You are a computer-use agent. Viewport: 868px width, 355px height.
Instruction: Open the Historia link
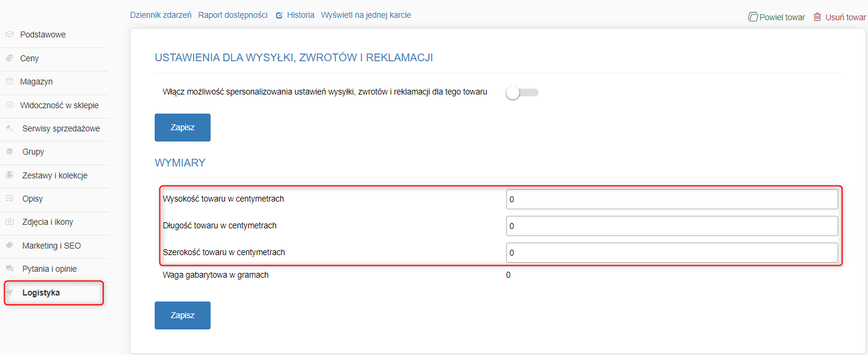pyautogui.click(x=300, y=15)
